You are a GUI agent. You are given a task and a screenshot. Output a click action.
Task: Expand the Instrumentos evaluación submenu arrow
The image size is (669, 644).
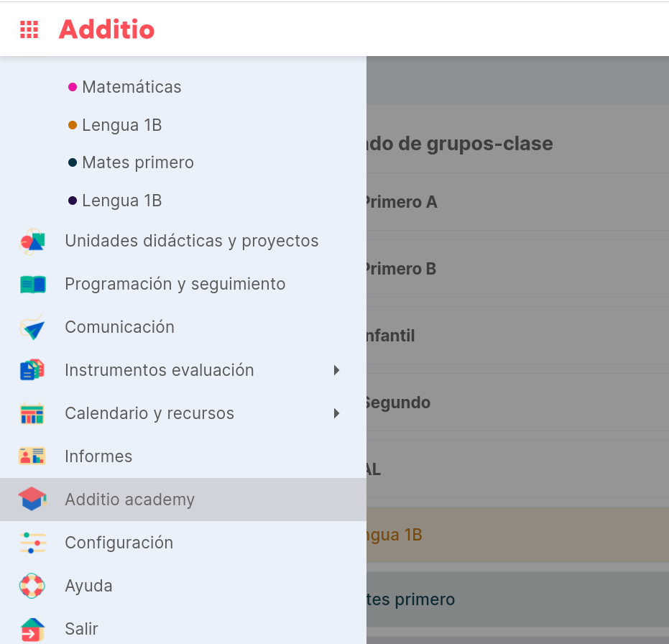tap(336, 370)
